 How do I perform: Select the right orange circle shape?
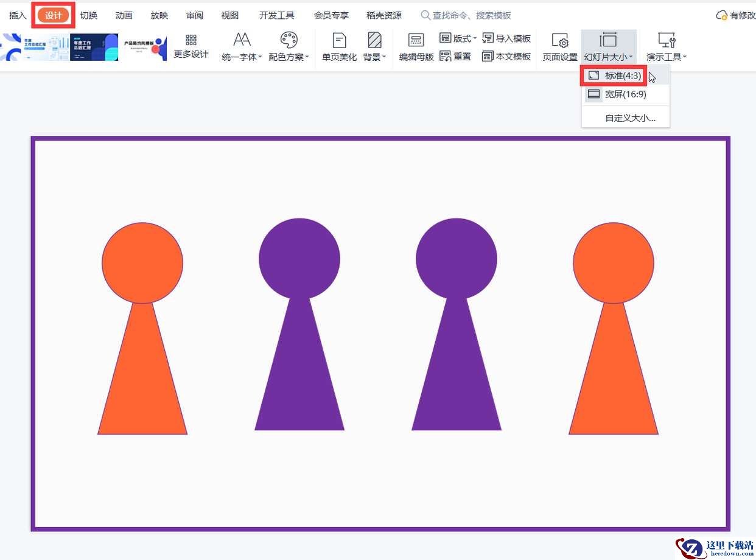tap(614, 263)
